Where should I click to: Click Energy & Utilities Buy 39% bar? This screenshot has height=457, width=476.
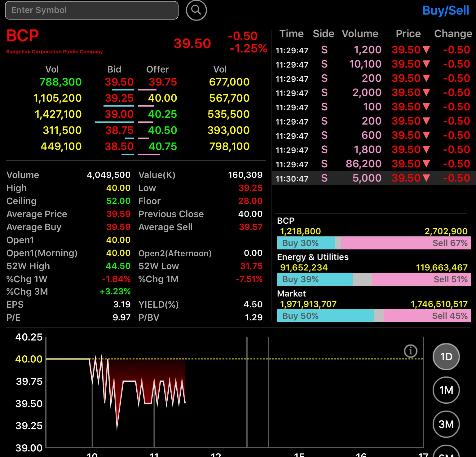[315, 279]
